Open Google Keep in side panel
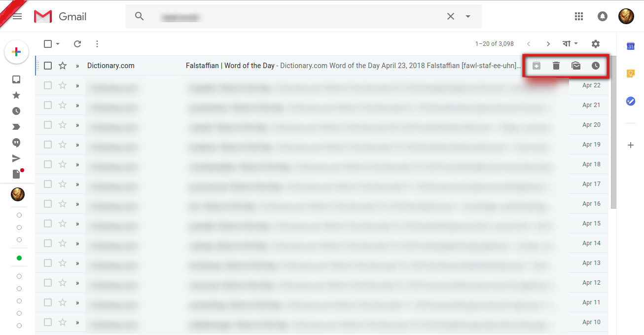644x335 pixels. pos(630,74)
